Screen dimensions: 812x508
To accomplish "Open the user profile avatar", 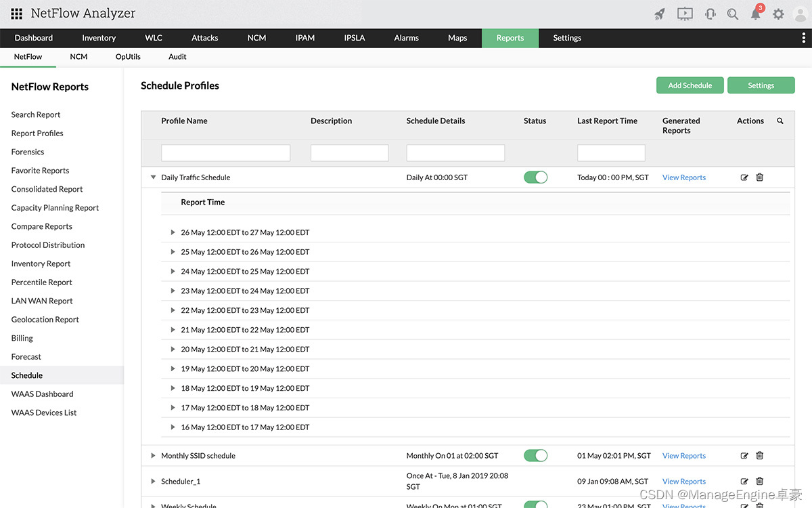I will pos(799,14).
